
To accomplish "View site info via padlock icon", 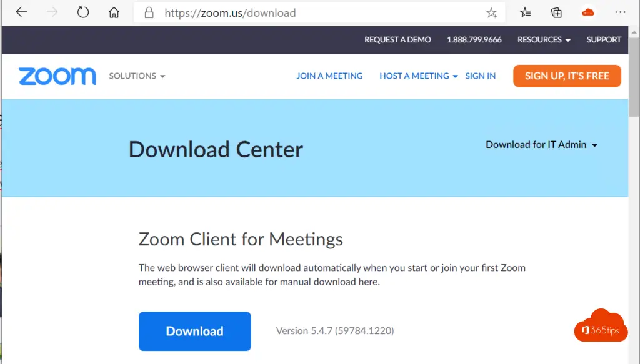I will coord(149,12).
